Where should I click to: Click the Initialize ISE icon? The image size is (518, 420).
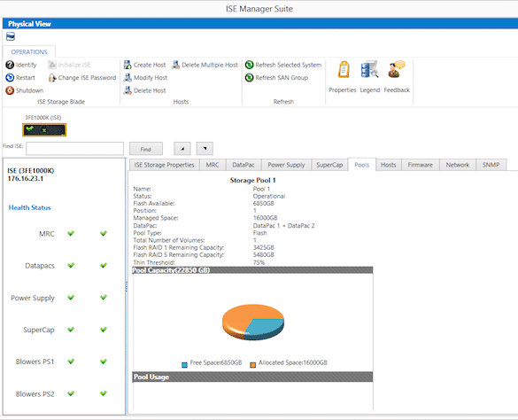point(52,65)
